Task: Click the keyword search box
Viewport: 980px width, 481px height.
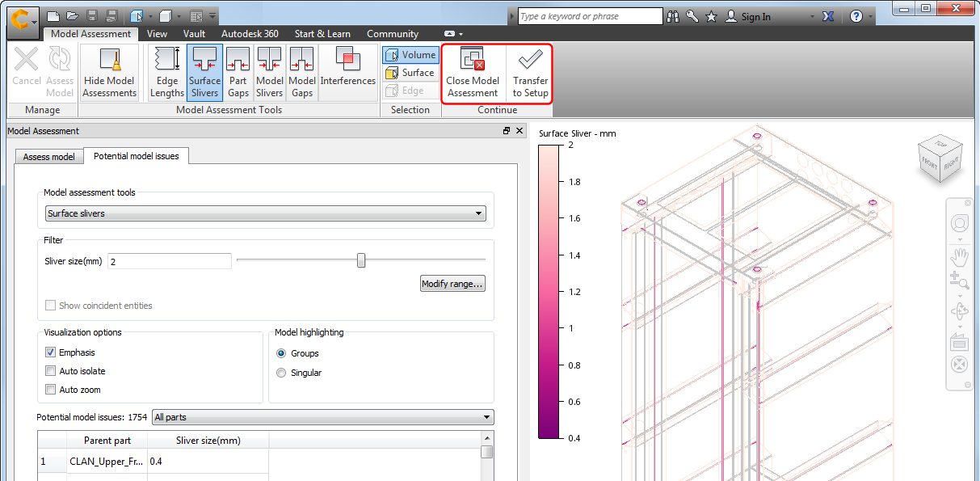Action: click(x=590, y=16)
